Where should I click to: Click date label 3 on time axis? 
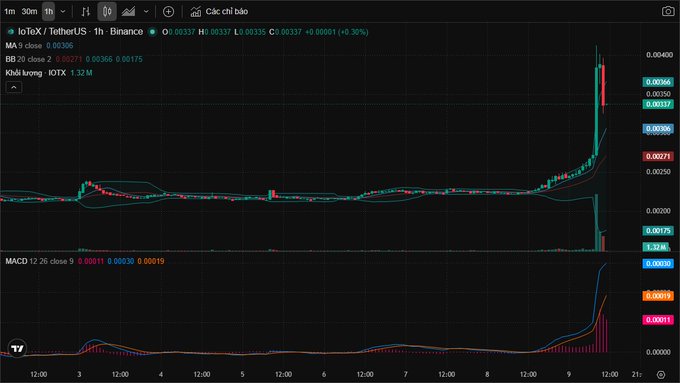(79, 374)
